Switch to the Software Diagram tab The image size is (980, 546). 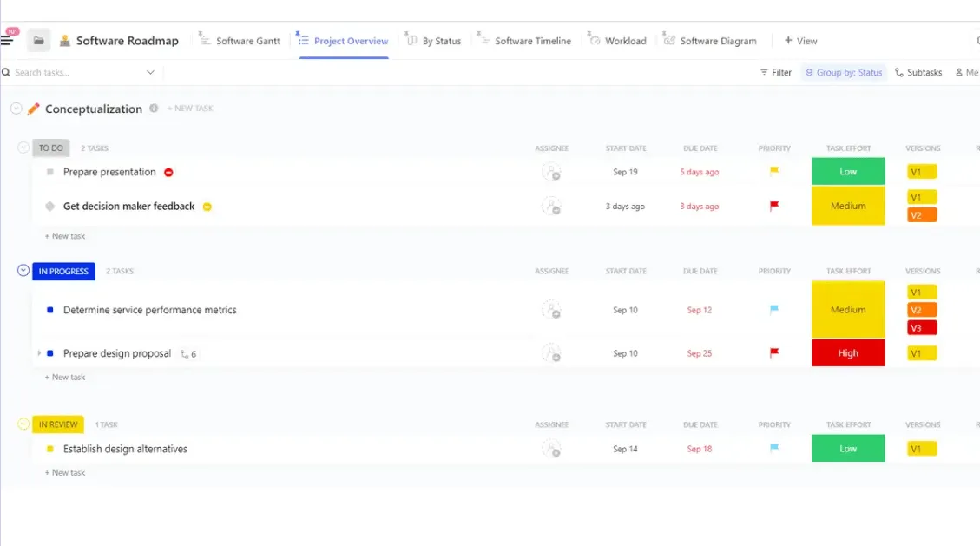point(710,41)
